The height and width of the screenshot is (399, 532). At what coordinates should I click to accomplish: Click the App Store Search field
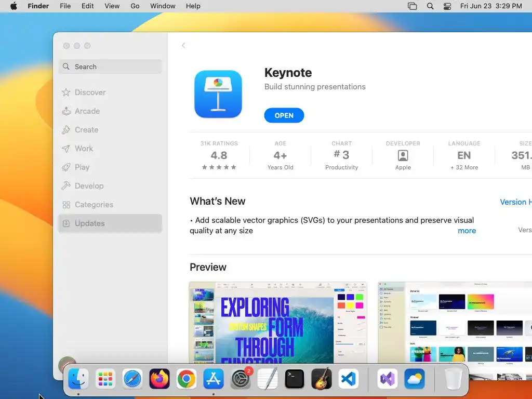(x=110, y=66)
